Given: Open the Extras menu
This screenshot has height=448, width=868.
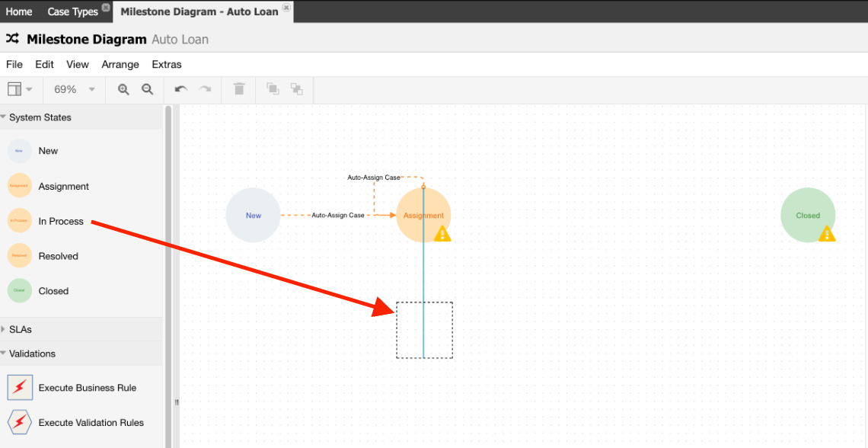Looking at the screenshot, I should pyautogui.click(x=167, y=64).
